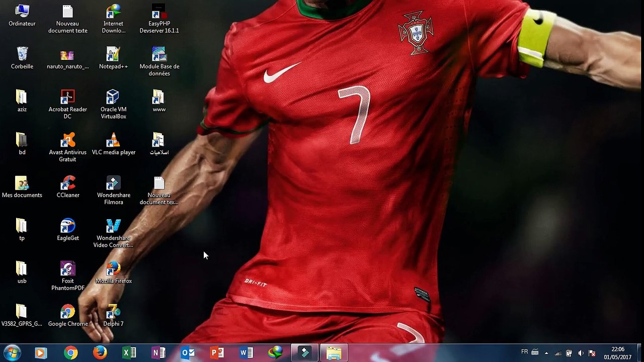Launch Word from the taskbar
644x362 pixels.
point(246,353)
